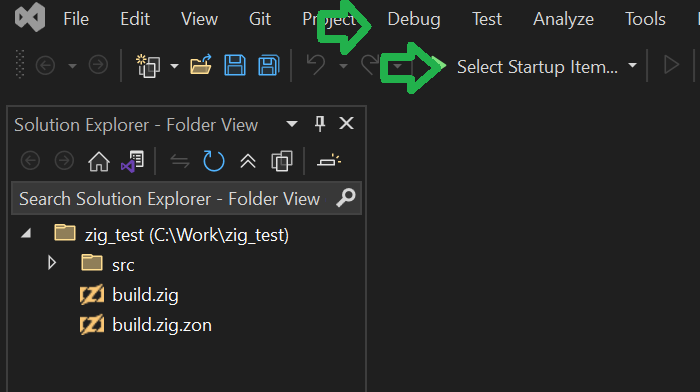
Task: Open the Analyze menu
Action: 563,19
